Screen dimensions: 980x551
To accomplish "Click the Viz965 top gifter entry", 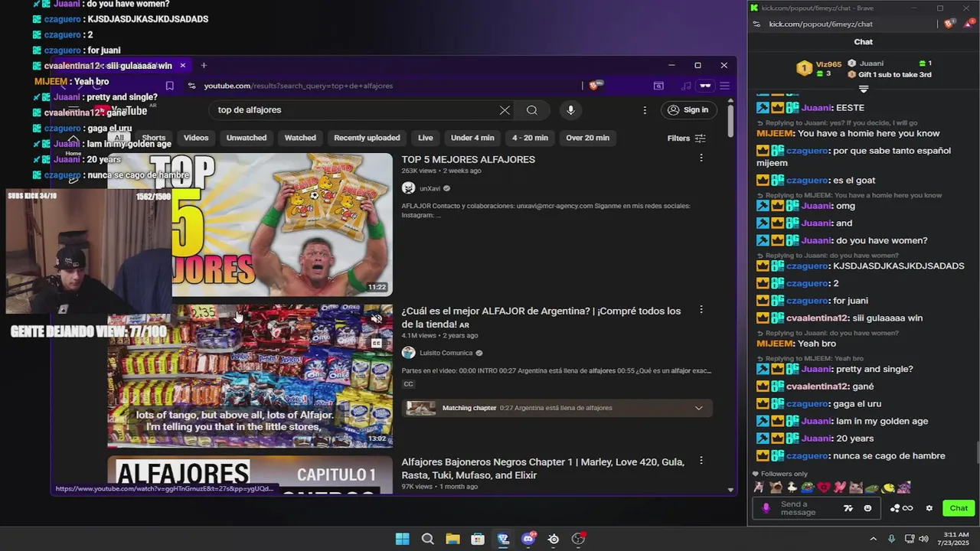I will point(819,69).
